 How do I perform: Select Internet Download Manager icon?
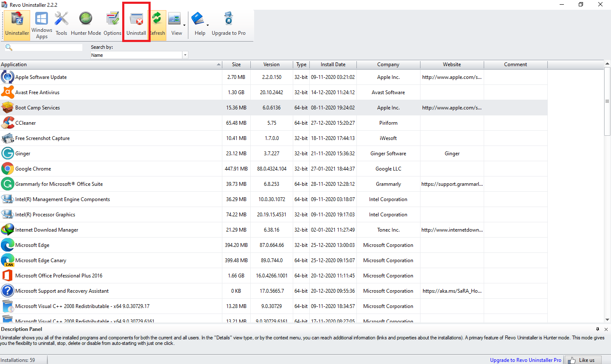point(8,230)
